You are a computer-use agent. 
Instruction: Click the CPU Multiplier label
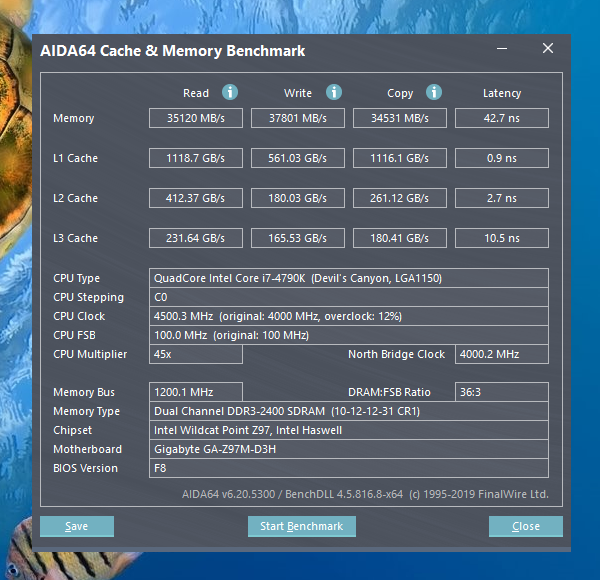tap(90, 354)
